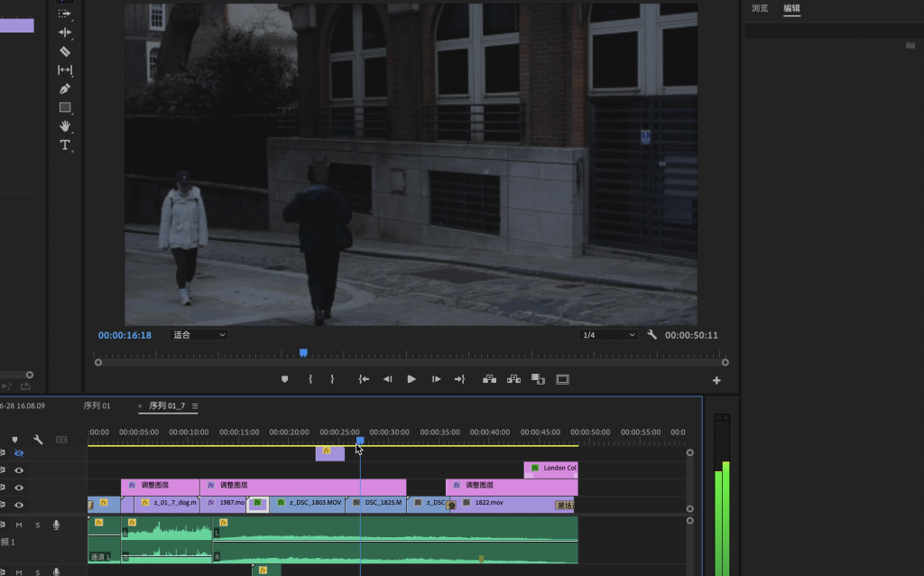The width and height of the screenshot is (924, 576).
Task: Open the button editor plus icon
Action: 717,380
